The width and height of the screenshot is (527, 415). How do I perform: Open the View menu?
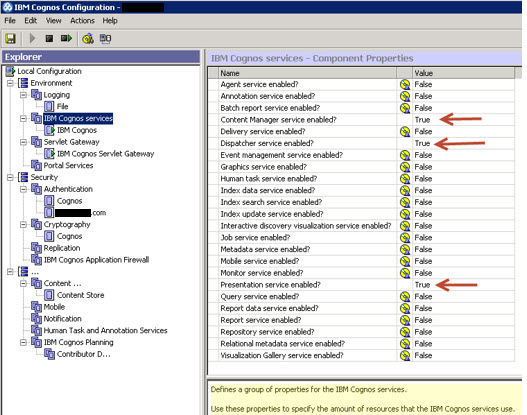point(53,20)
